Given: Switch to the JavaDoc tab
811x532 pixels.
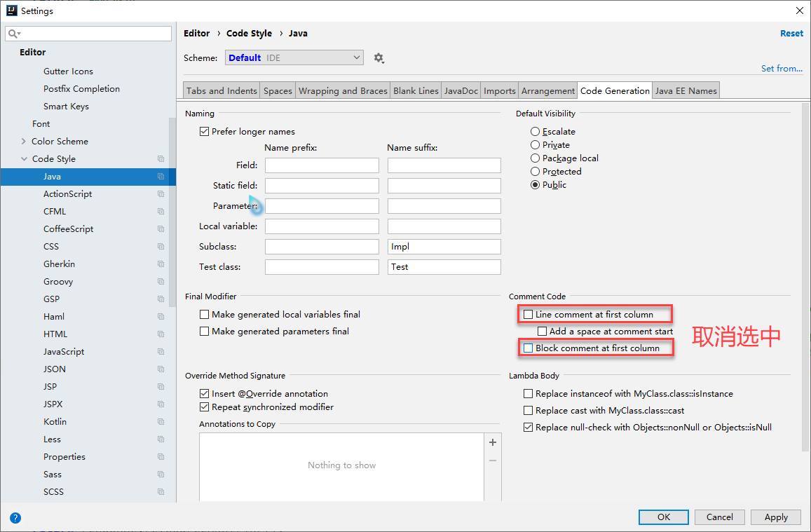Looking at the screenshot, I should 461,91.
